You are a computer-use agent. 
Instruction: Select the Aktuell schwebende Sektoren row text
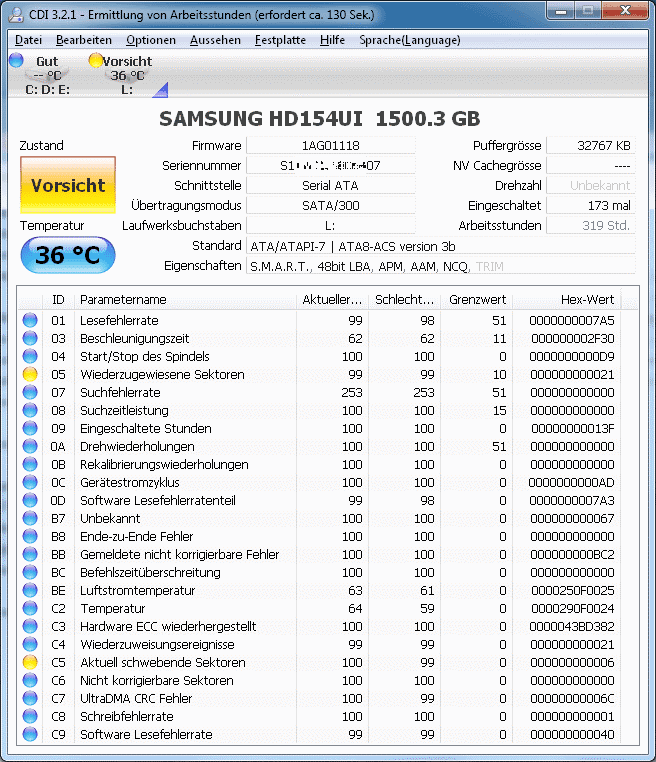163,662
